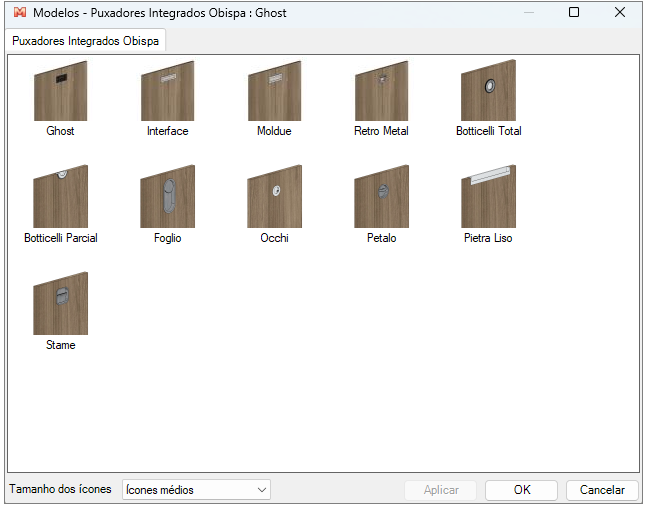Screen dimensions: 648x508
Task: Choose the Interface handle model icon
Action: (x=167, y=91)
